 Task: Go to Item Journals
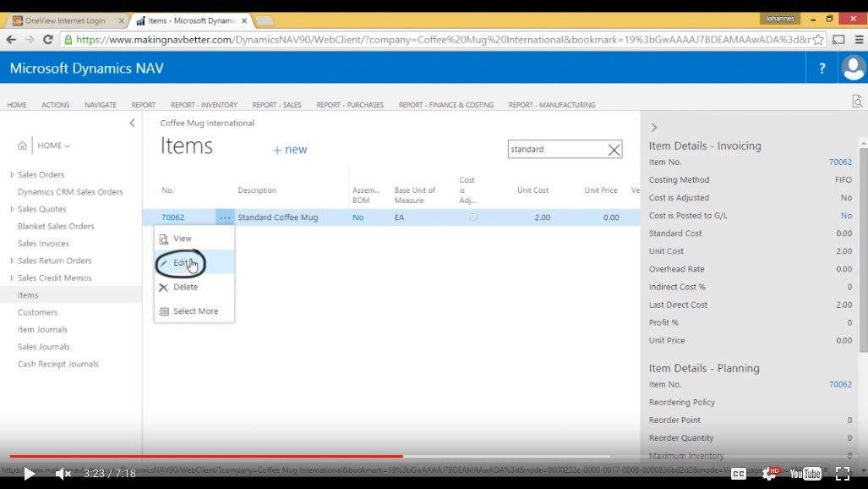point(42,329)
